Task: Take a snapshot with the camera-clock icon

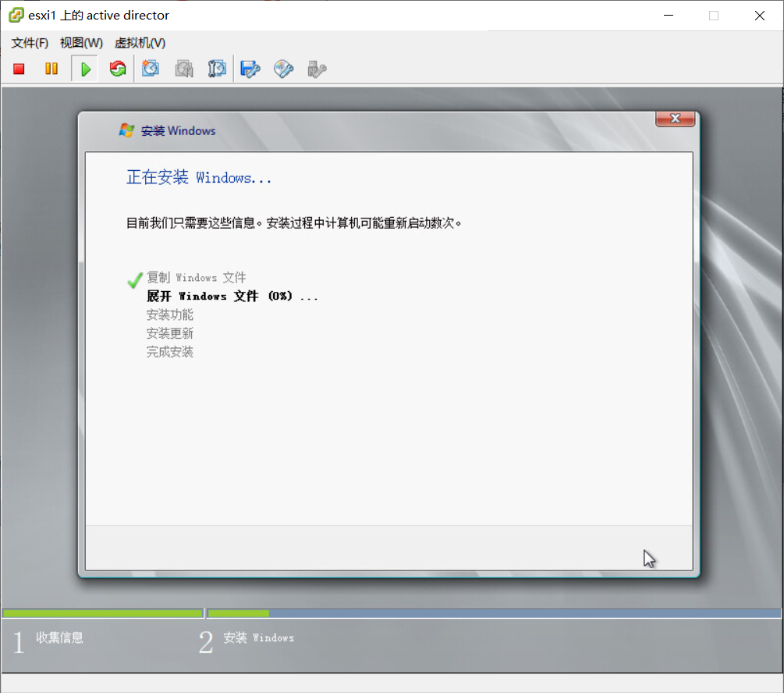Action: (x=151, y=69)
